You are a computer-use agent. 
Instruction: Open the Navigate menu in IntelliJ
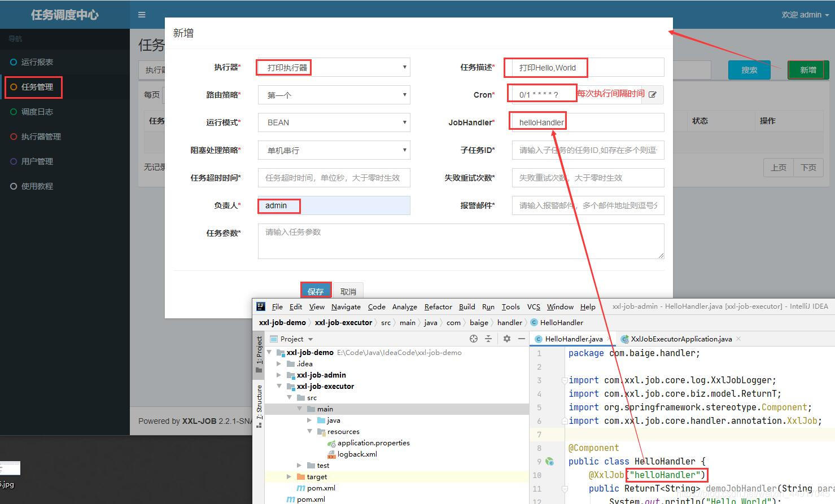[x=346, y=306]
